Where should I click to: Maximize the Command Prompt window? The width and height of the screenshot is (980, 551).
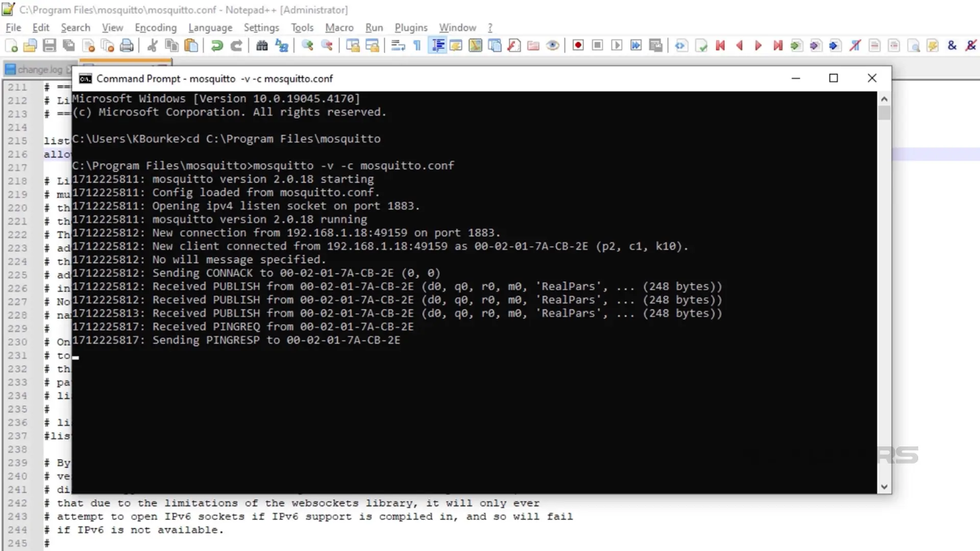click(x=834, y=78)
